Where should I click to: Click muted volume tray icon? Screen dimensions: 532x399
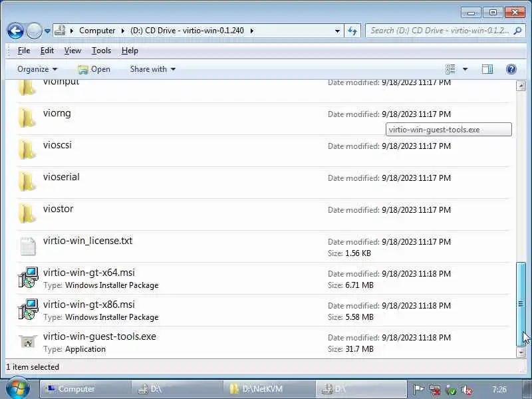point(467,390)
